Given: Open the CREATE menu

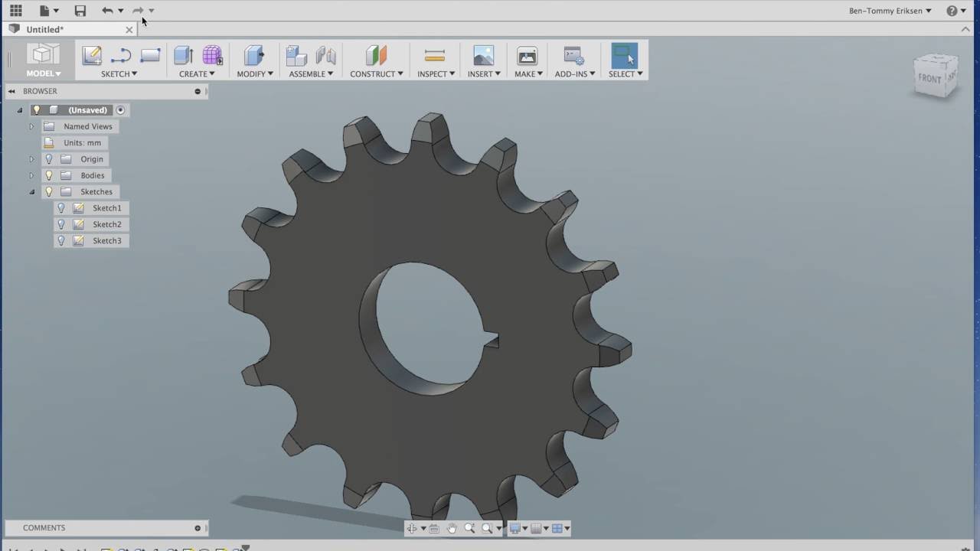Looking at the screenshot, I should pos(197,74).
